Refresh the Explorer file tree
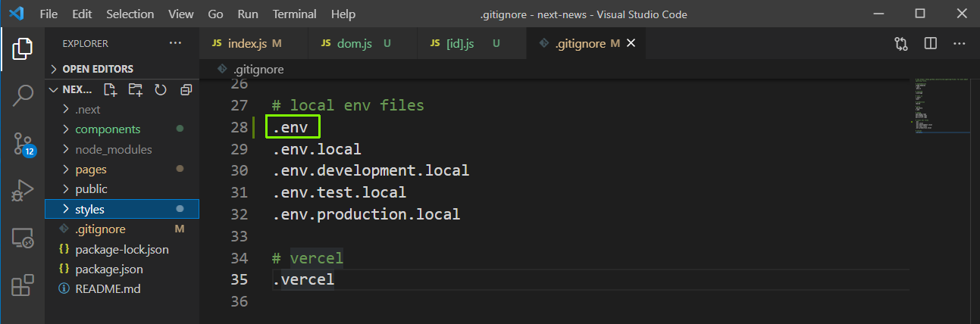 tap(161, 90)
